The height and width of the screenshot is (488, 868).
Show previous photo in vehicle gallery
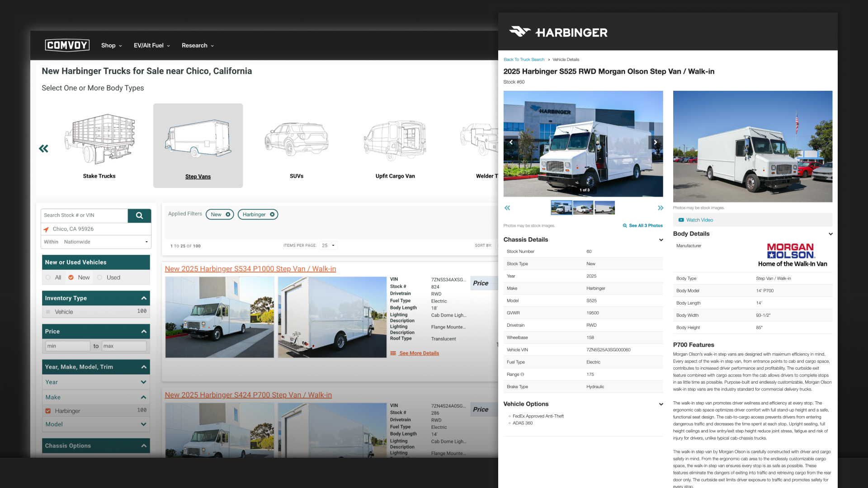click(x=511, y=142)
